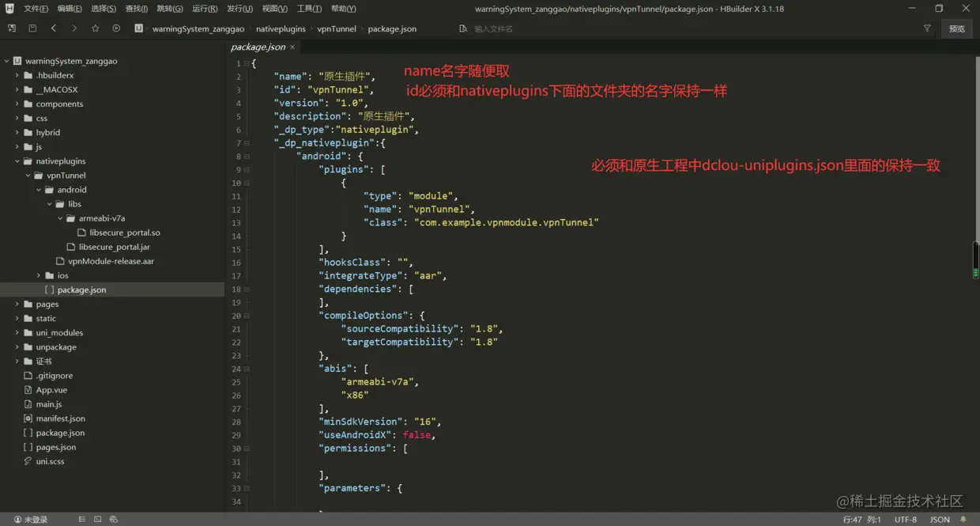Expand the components folder arrow

(17, 104)
